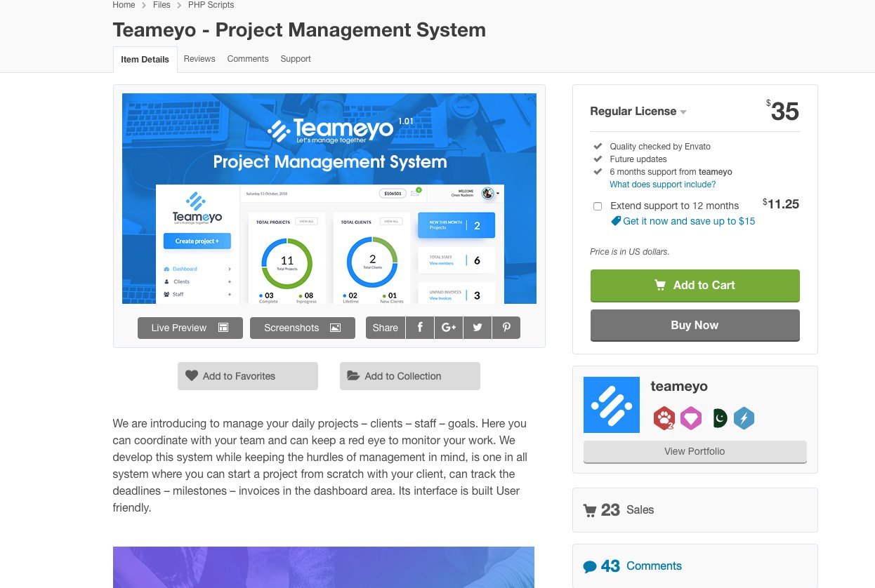Click the Pakistan flag author badge
Screen dimensions: 875x588
pos(719,418)
